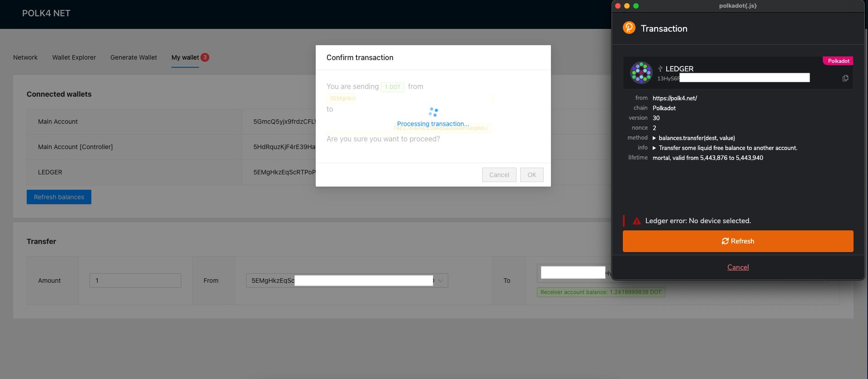This screenshot has height=379, width=868.
Task: Click the Transaction heading in the extension
Action: (x=664, y=28)
